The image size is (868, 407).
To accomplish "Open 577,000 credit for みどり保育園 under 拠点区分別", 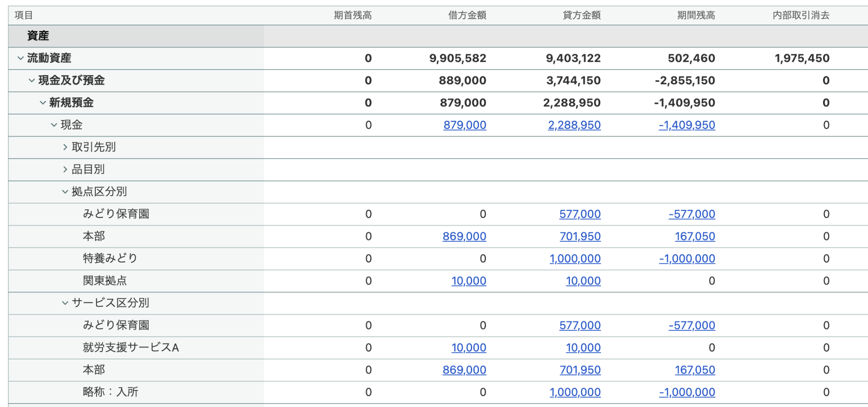I will (580, 214).
